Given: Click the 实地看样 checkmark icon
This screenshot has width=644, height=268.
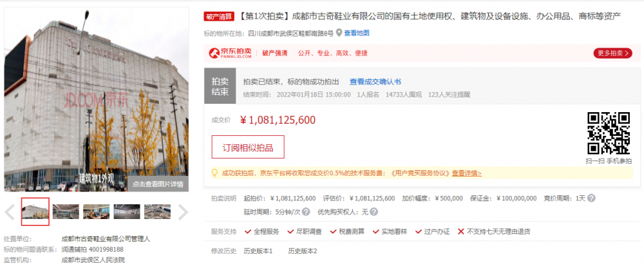Looking at the screenshot, I should point(376,231).
